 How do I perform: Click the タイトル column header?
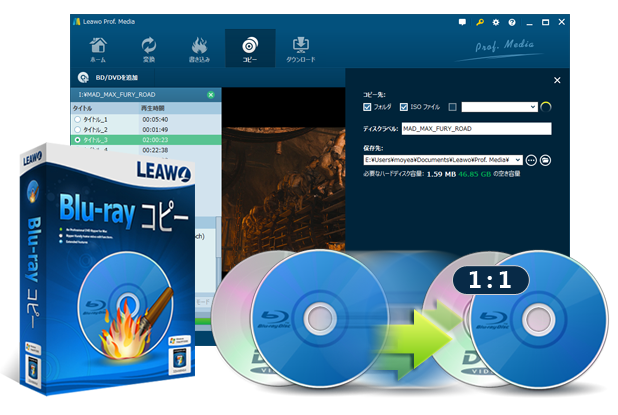click(x=82, y=108)
